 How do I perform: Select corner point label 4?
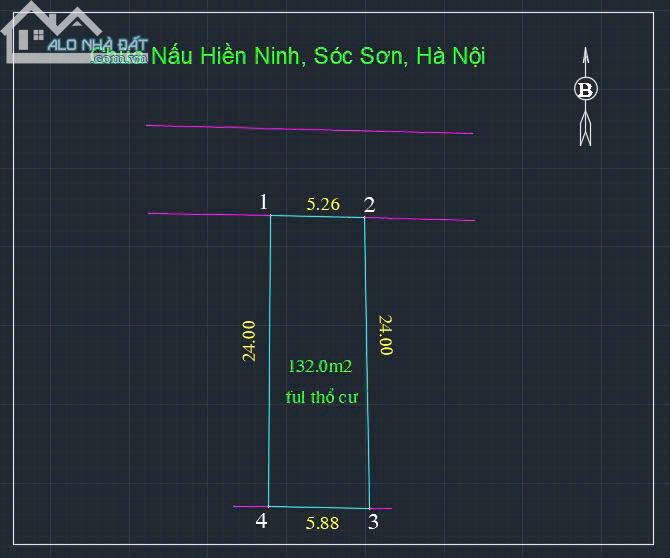[x=262, y=520]
